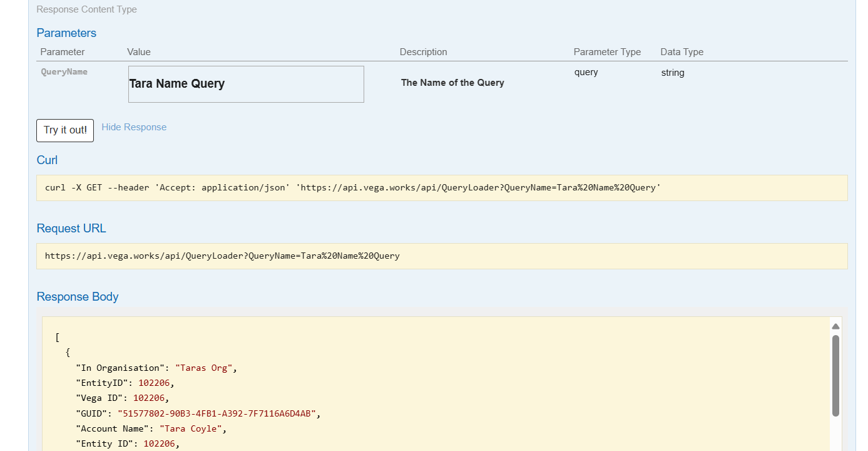Click the 'string' data type value
Viewport: 868px width, 451px height.
(x=673, y=73)
